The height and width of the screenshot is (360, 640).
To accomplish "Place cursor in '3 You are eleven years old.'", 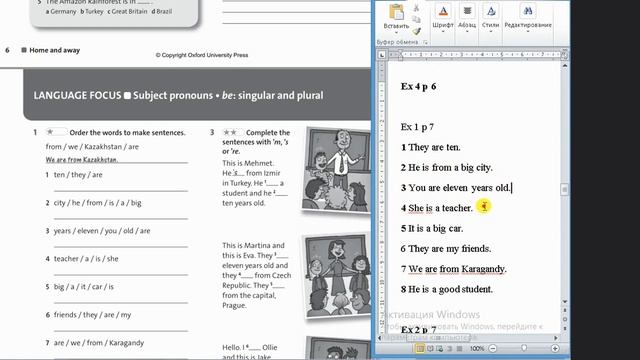I will pos(456,188).
